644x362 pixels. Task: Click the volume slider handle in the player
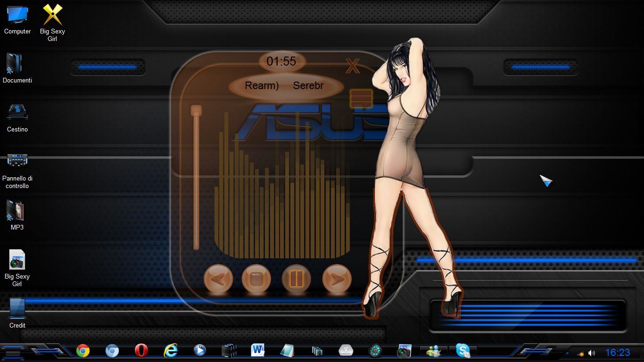(x=196, y=111)
